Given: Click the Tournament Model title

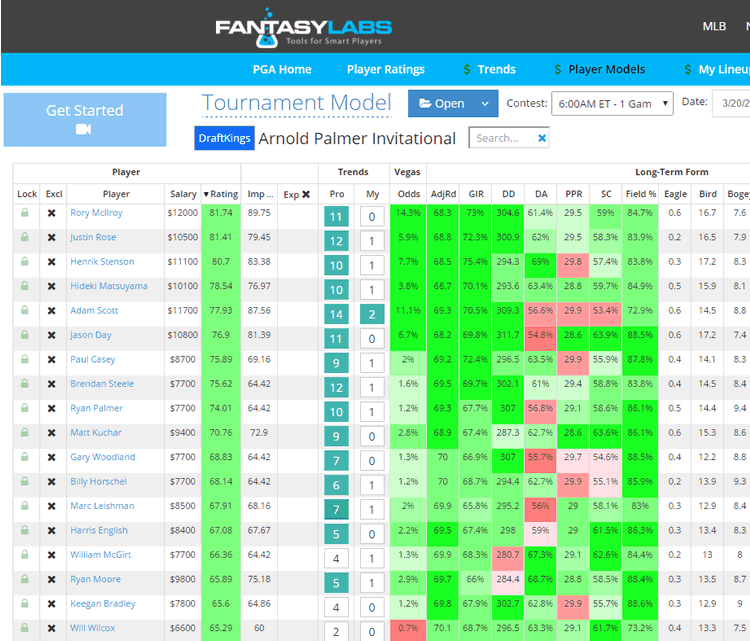Looking at the screenshot, I should 297,103.
